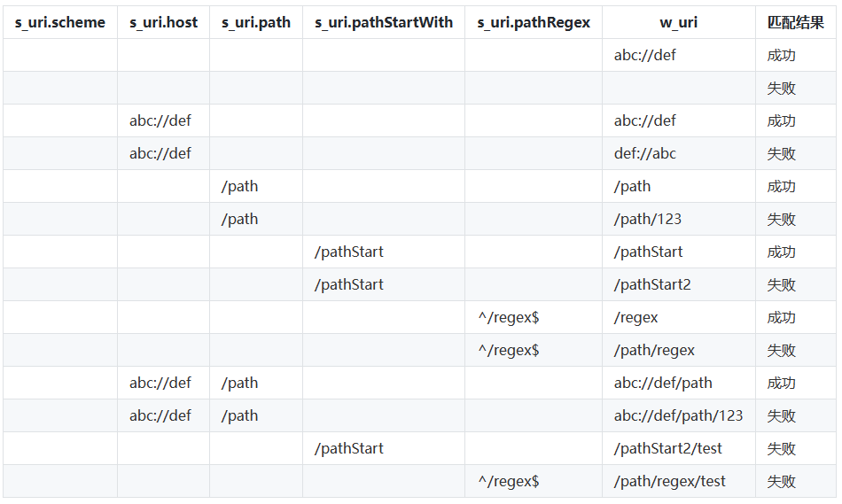Screen dimensions: 842x504
Task: Click the s_uri.pathStartWith header cell
Action: point(384,22)
